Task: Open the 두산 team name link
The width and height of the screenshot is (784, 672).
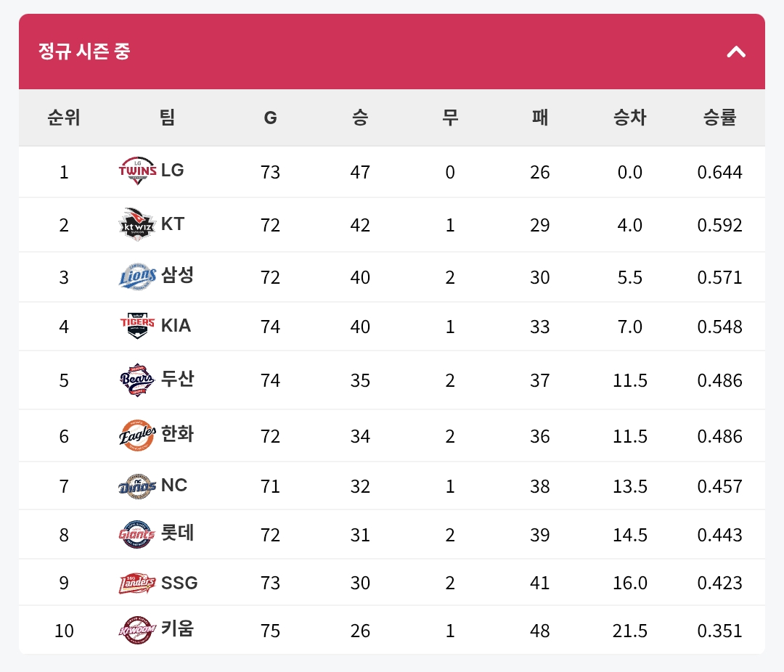Action: [x=178, y=378]
